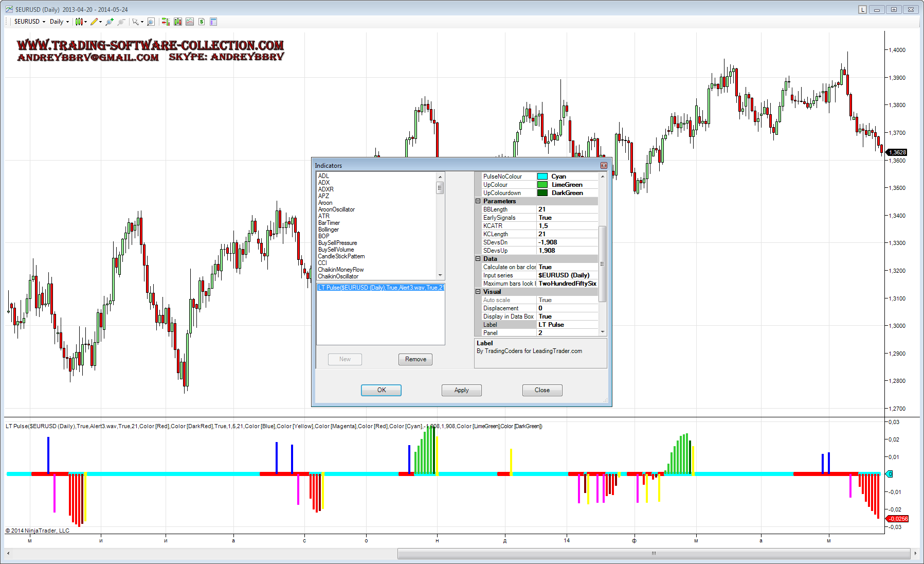Open the Strategies dollar sign icon

202,22
